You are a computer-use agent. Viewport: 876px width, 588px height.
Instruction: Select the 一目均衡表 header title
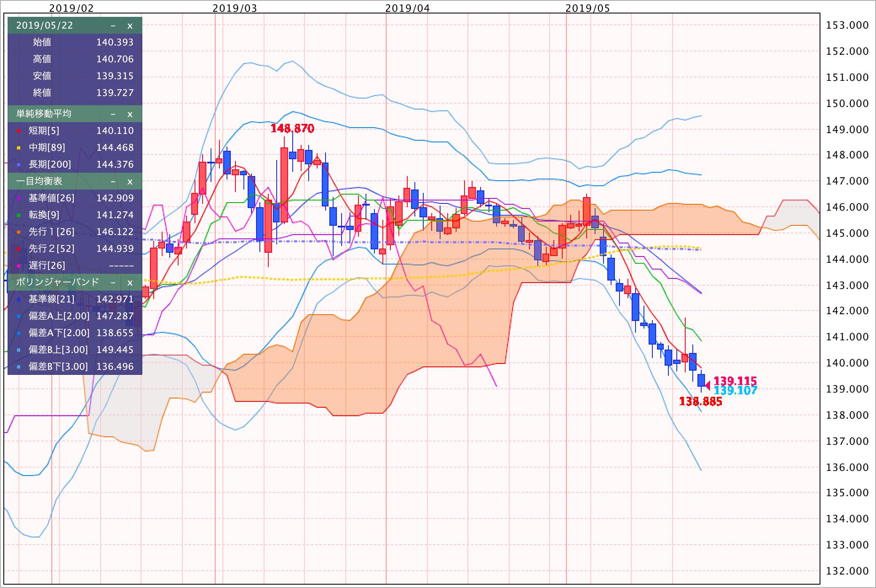point(39,181)
